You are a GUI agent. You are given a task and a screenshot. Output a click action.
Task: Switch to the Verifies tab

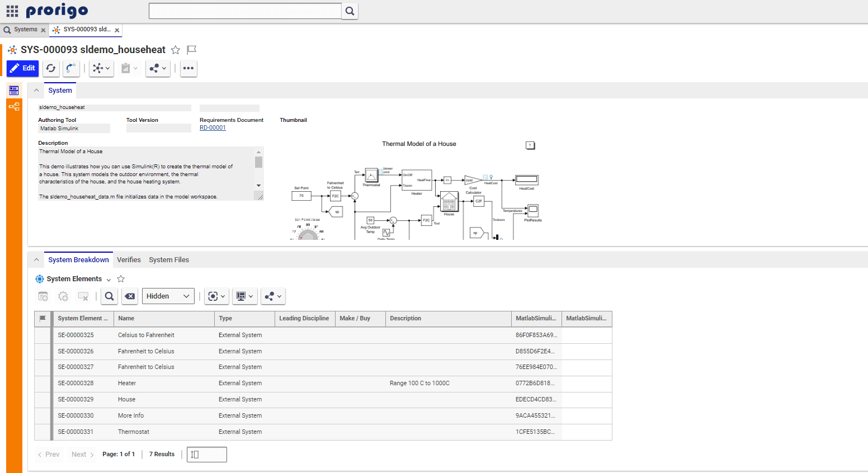point(129,260)
